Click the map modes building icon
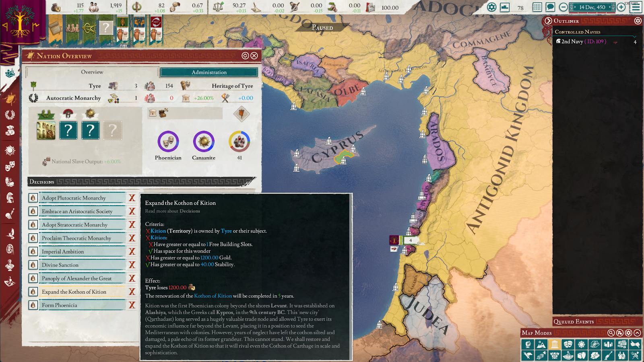 [620, 333]
